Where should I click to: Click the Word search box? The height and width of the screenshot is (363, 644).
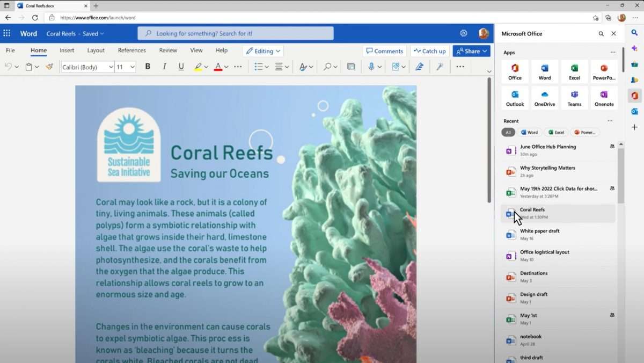(x=236, y=33)
